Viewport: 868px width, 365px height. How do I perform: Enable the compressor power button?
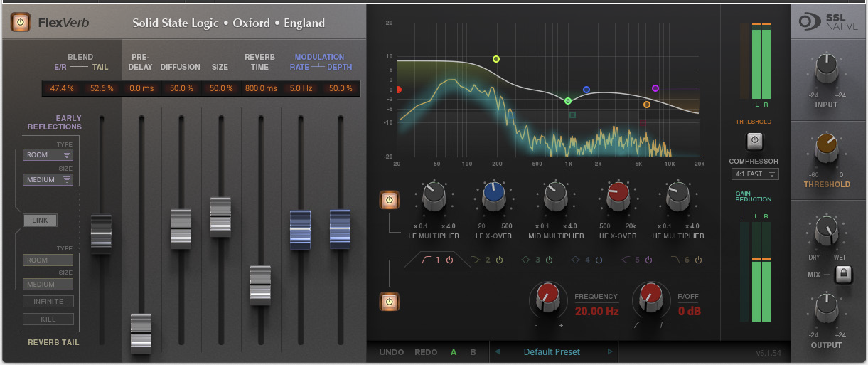[755, 142]
